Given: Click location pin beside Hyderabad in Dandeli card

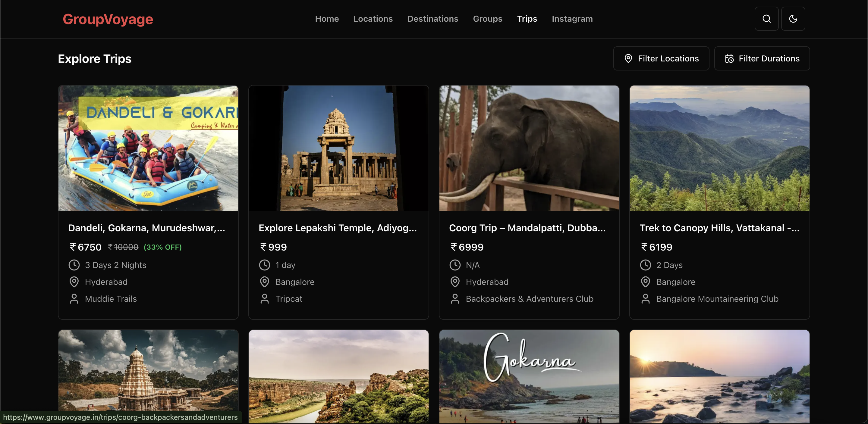Looking at the screenshot, I should tap(74, 282).
